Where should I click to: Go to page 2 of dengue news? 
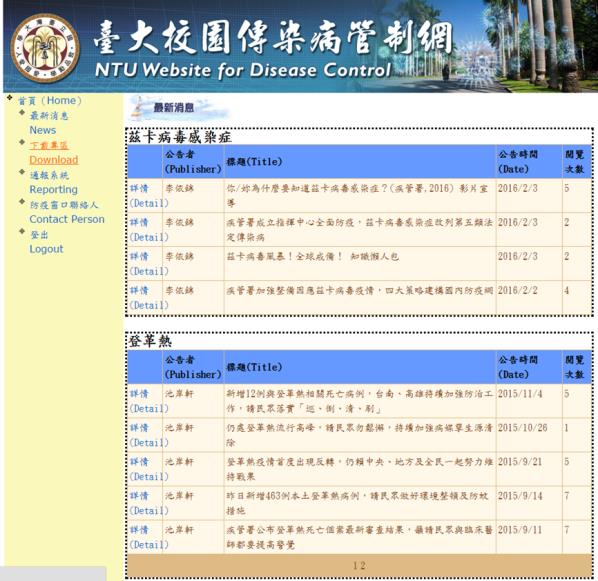tap(363, 565)
